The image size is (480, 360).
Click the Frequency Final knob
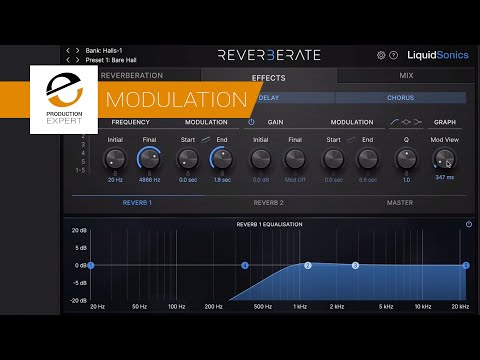point(149,159)
